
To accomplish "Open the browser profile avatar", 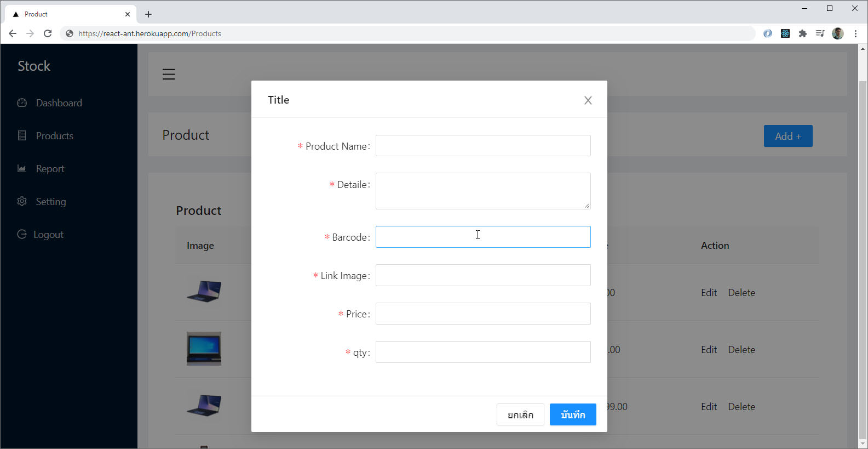I will [838, 33].
